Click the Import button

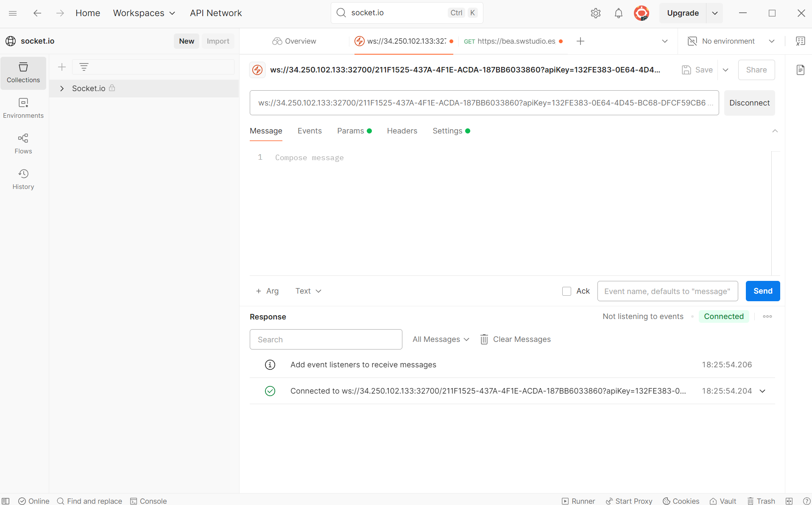point(218,41)
